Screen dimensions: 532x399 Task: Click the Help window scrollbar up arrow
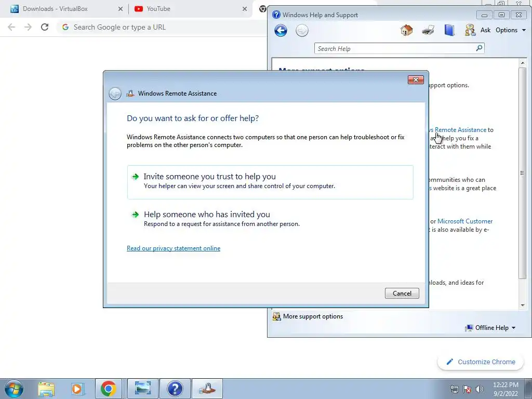523,63
